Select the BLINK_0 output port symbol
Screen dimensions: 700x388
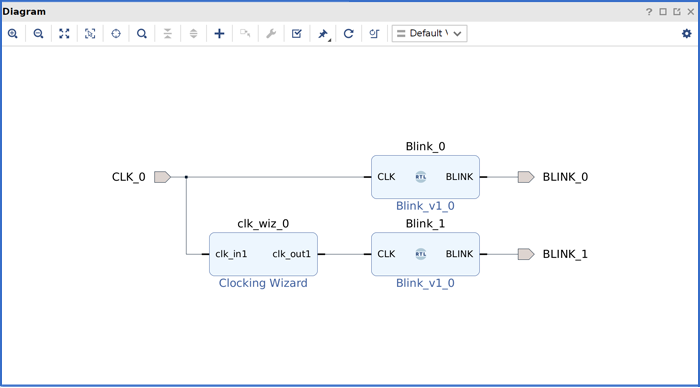tap(526, 177)
